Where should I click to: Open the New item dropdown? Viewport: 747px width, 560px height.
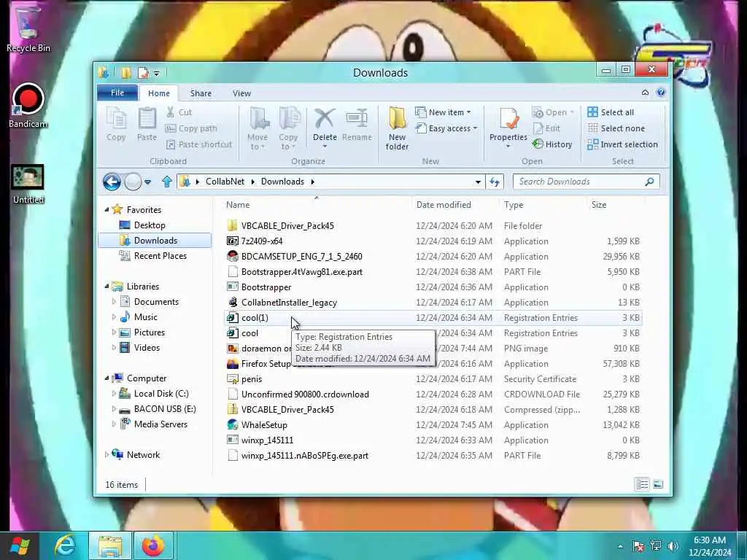pos(443,112)
